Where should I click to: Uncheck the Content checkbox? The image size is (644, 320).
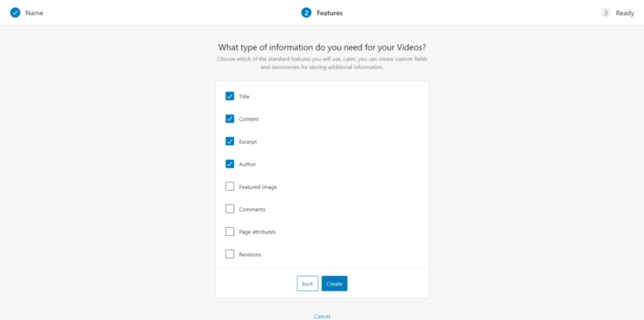coord(230,119)
